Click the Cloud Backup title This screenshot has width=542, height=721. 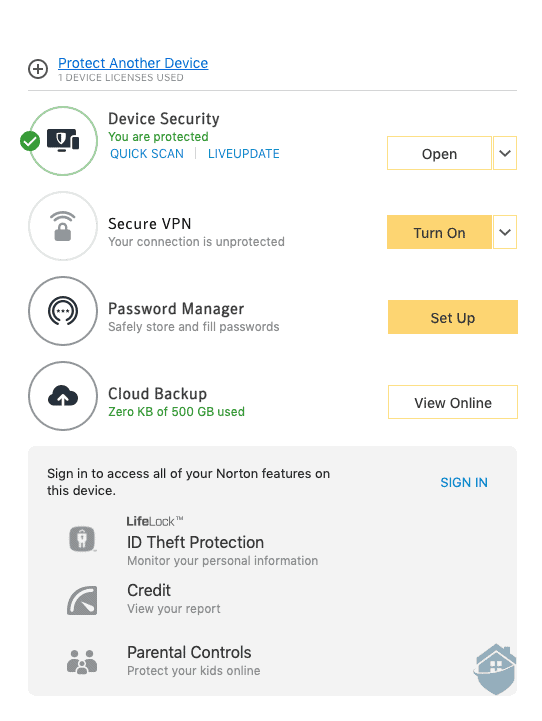[x=157, y=394]
